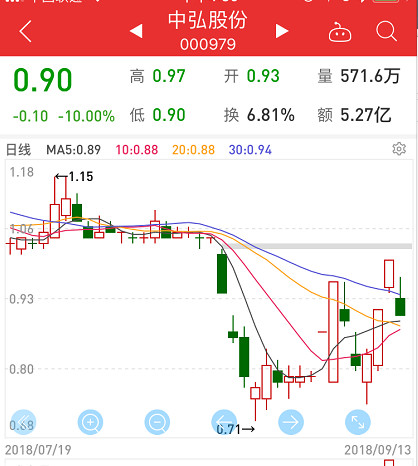This screenshot has width=418, height=466.
Task: Tap volume 571.6万
Action: point(370,76)
